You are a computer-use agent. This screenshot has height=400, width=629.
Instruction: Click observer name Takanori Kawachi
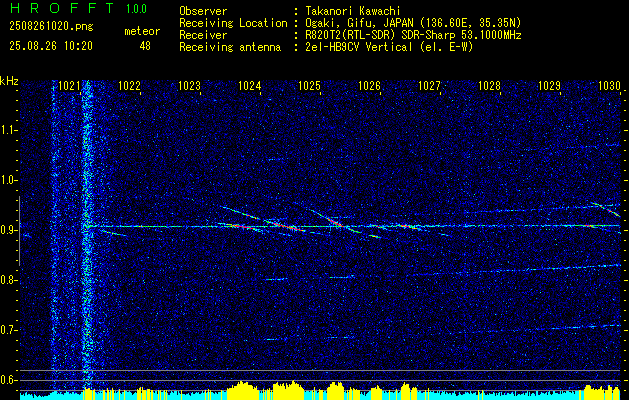coord(353,11)
